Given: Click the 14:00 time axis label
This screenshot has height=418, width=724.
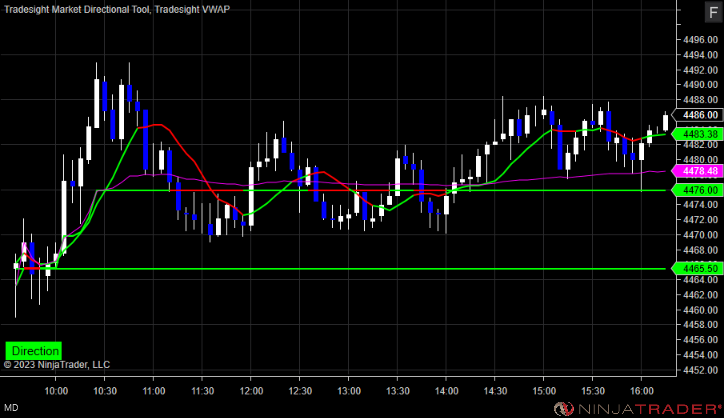Looking at the screenshot, I should [446, 391].
